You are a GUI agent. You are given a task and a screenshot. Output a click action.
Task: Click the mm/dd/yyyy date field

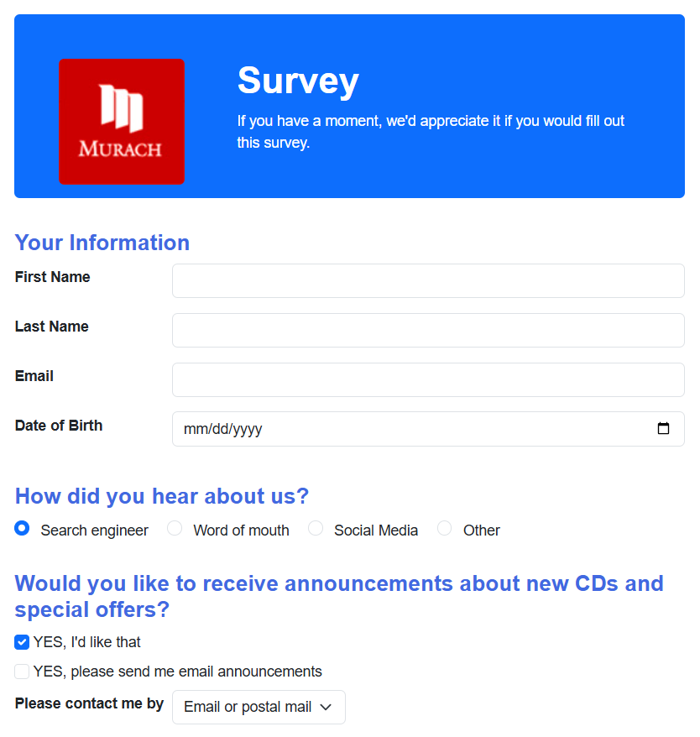[x=428, y=429]
